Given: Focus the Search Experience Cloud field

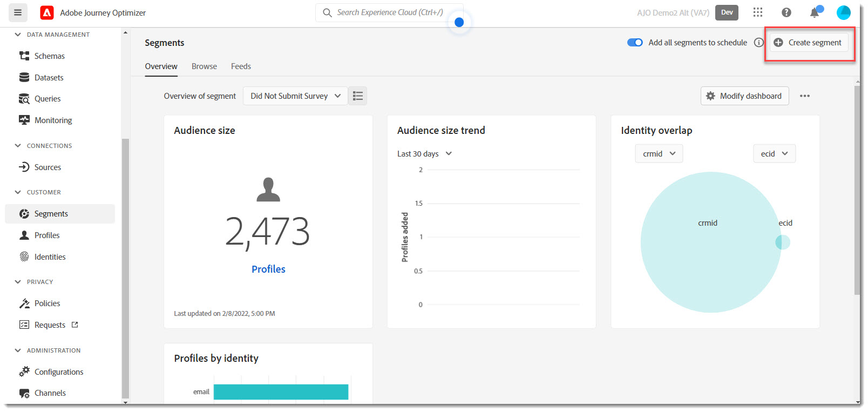Looking at the screenshot, I should (x=389, y=12).
